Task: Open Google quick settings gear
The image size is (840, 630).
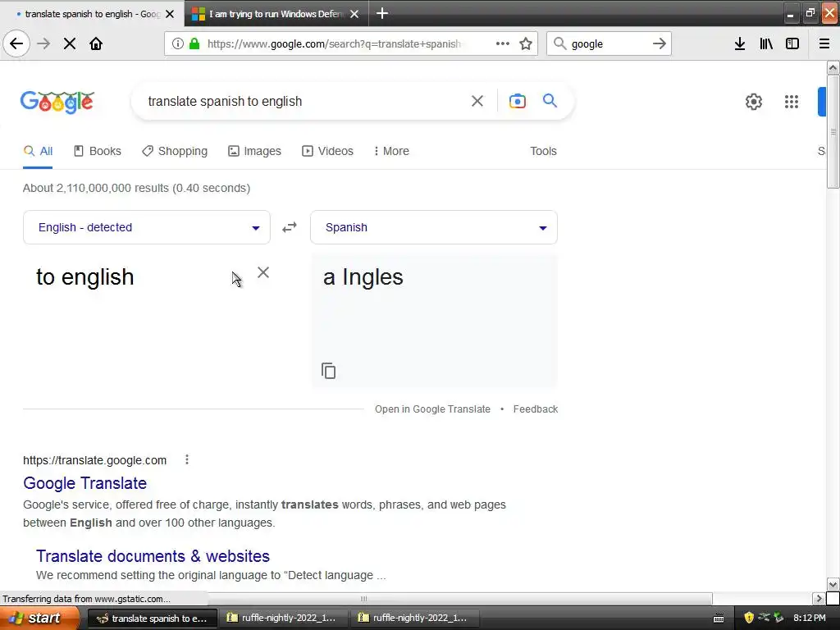Action: point(754,101)
